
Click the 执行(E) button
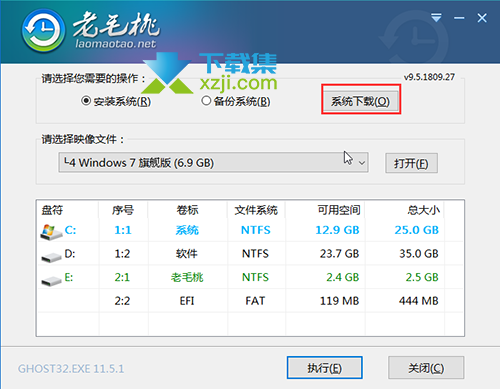(324, 368)
